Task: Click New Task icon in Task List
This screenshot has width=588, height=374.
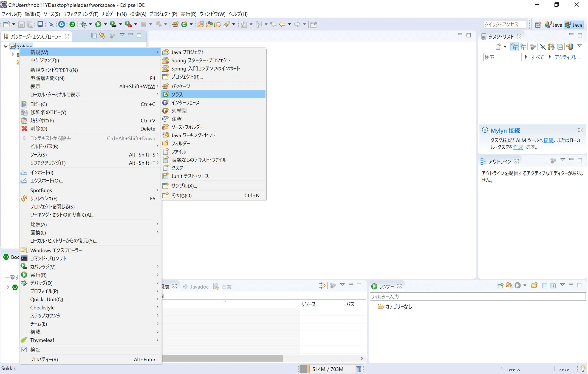Action: click(x=498, y=47)
